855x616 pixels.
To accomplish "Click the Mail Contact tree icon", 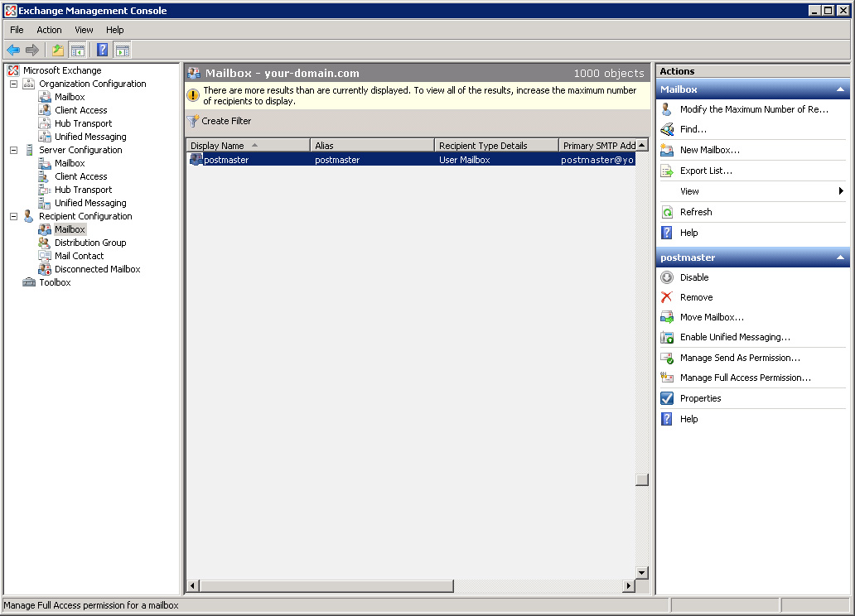I will click(45, 256).
